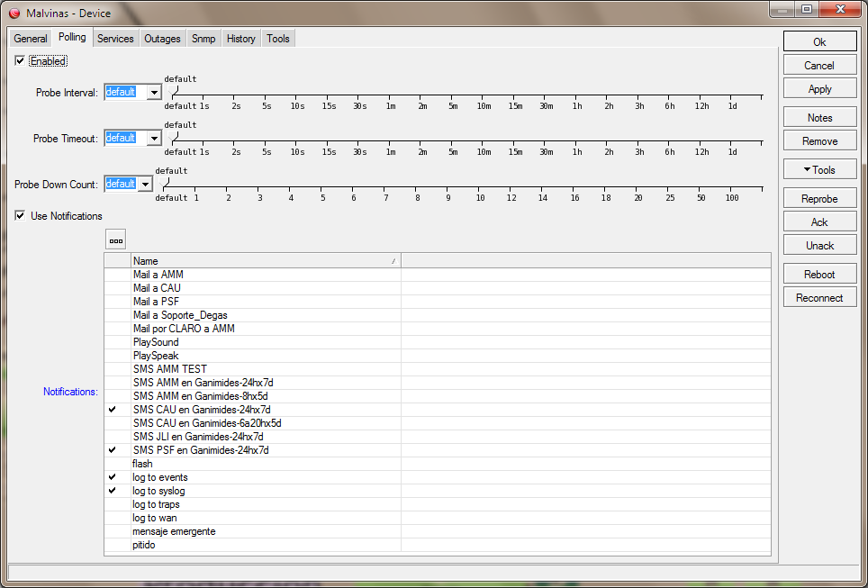Select SMS CAU en Ganimides-6a20hx5d row

point(438,423)
